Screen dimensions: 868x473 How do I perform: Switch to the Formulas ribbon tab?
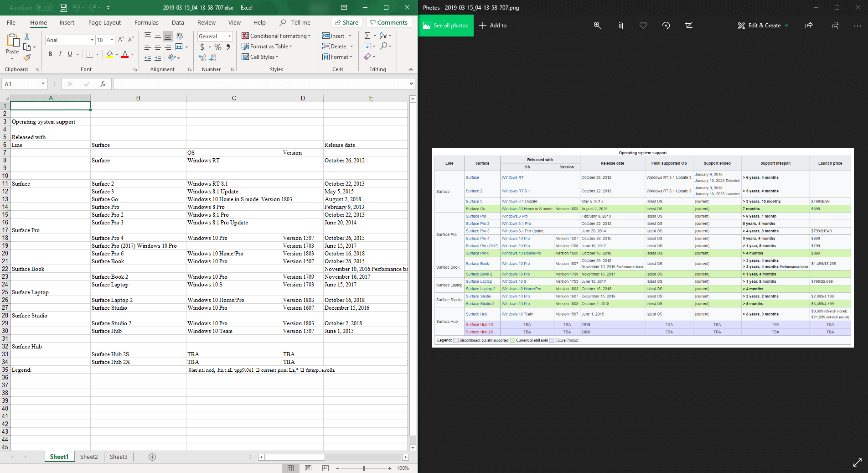pos(146,22)
